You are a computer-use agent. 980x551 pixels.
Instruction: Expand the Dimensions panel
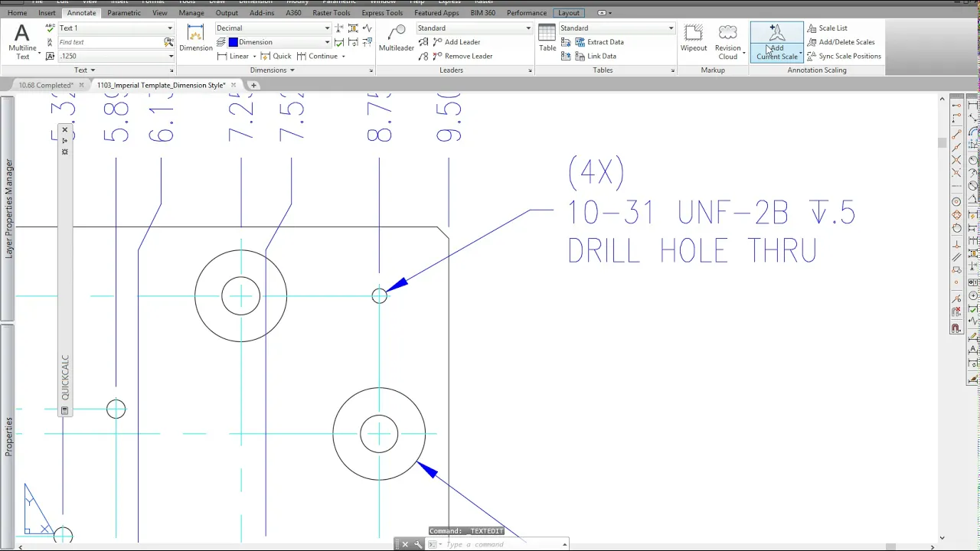(x=272, y=70)
